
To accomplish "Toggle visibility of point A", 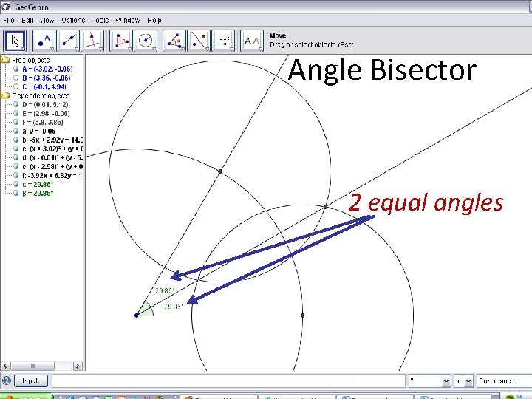I will click(16, 69).
